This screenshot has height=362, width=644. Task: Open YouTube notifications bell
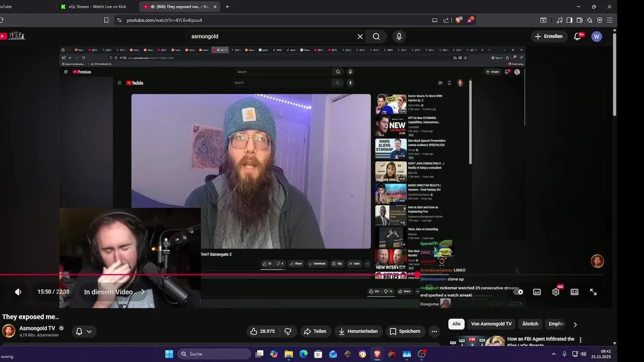pos(578,36)
